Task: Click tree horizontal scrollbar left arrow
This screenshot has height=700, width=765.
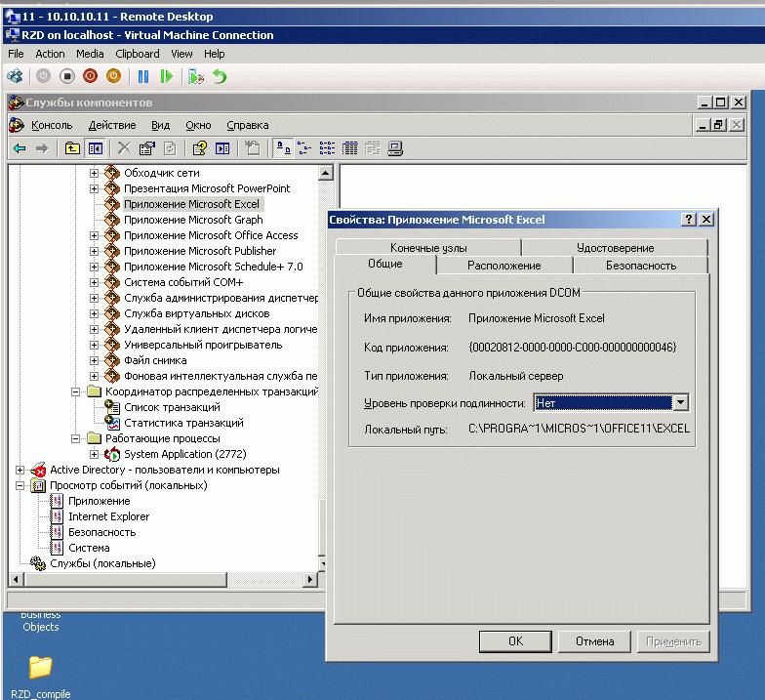Action: (17, 580)
